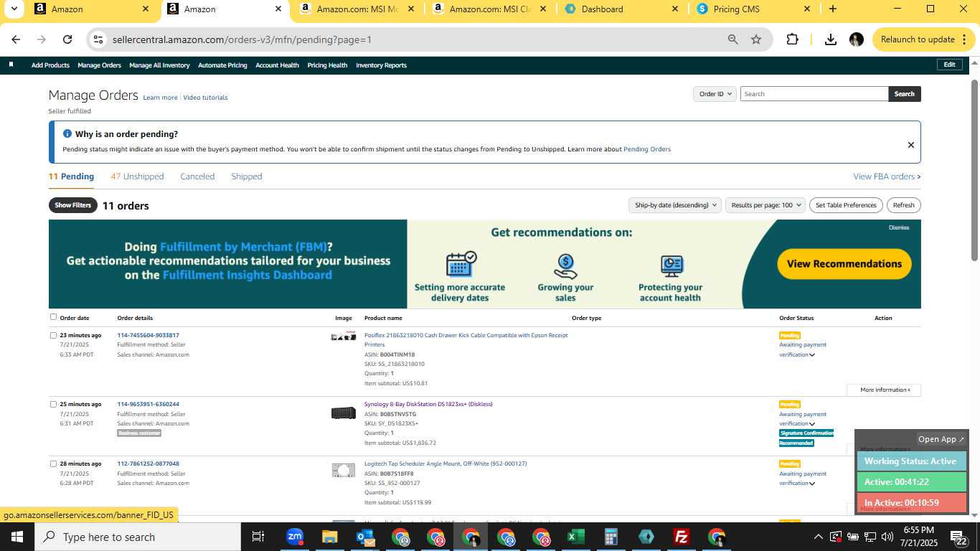Click the Edit button in navigation bar

(949, 65)
